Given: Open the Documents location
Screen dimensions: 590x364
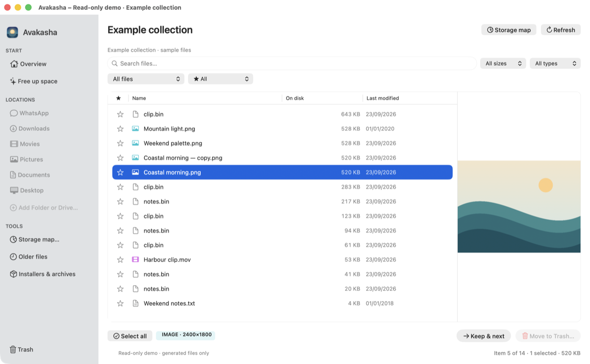Looking at the screenshot, I should pyautogui.click(x=30, y=175).
